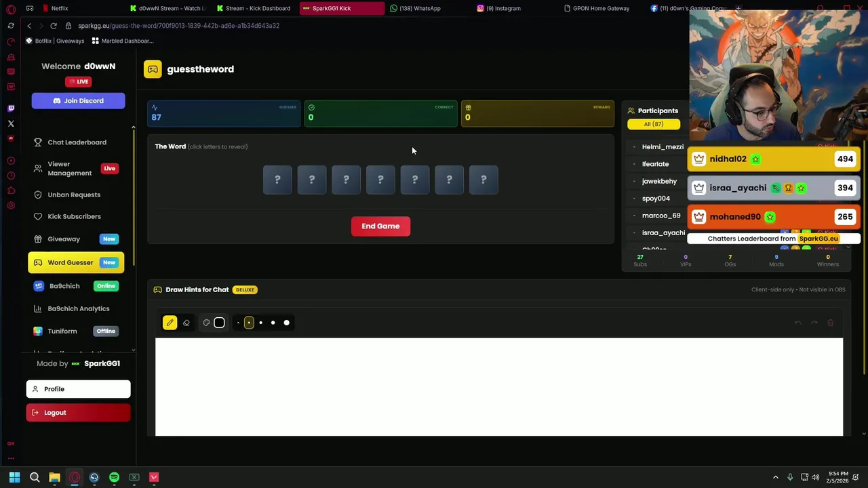
Task: Reload the page
Action: (54, 26)
